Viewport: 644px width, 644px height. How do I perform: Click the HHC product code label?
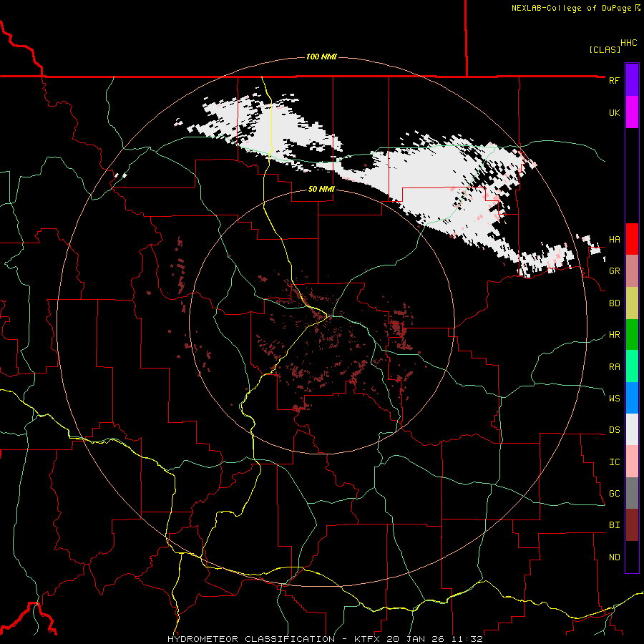tap(628, 43)
